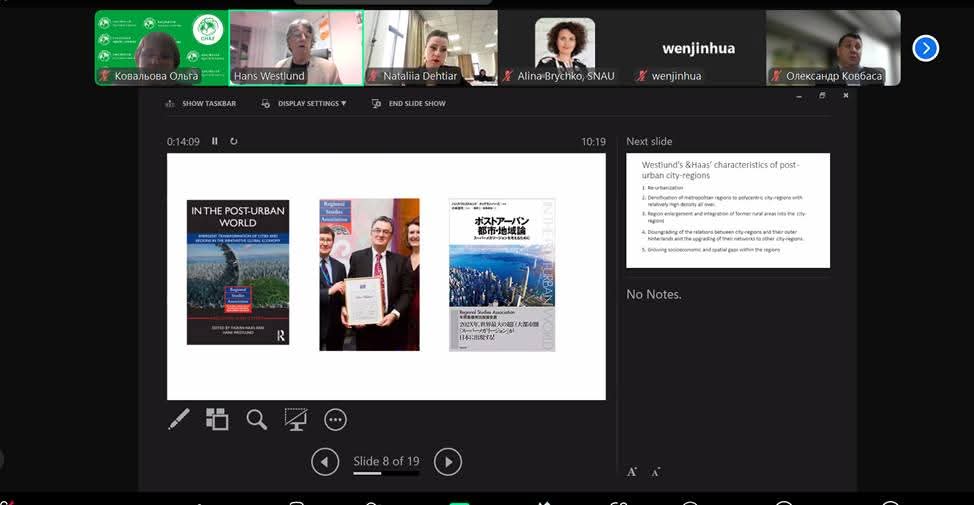Click muted mic icon on wenjinhua label
The image size is (974, 505).
[x=642, y=76]
